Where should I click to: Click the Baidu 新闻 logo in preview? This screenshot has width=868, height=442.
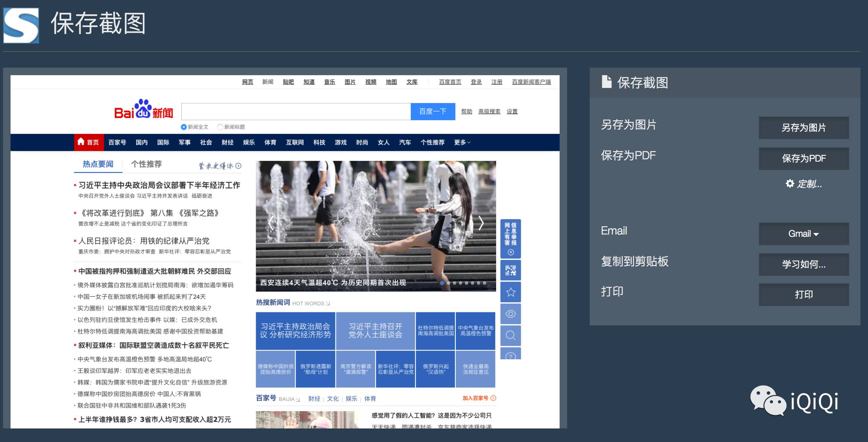click(143, 109)
